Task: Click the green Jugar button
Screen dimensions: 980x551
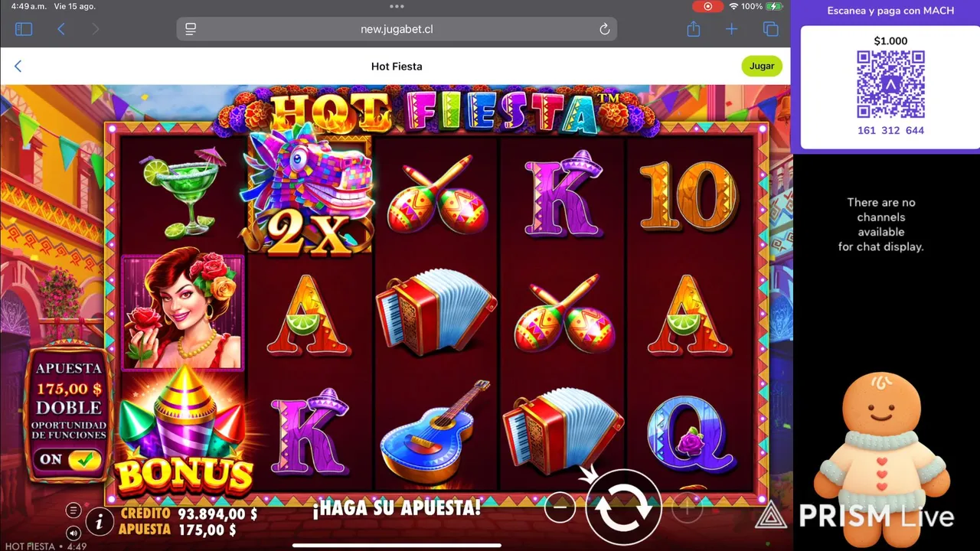Action: click(x=762, y=66)
